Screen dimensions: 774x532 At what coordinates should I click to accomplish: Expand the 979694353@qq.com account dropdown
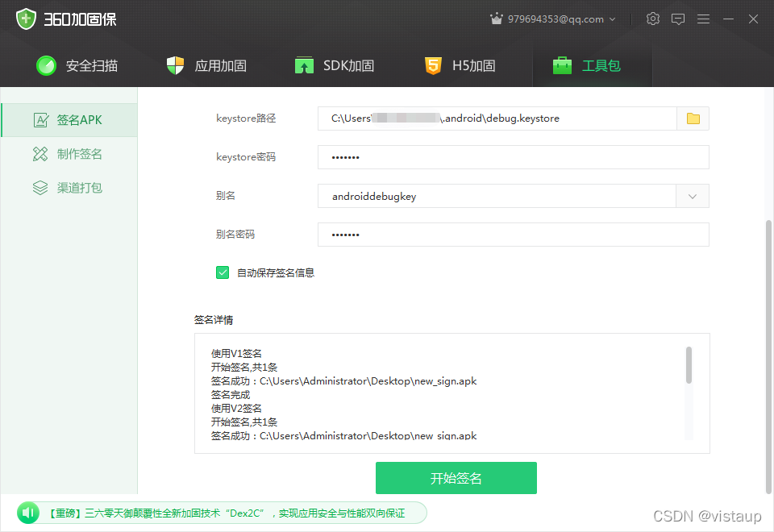point(612,19)
